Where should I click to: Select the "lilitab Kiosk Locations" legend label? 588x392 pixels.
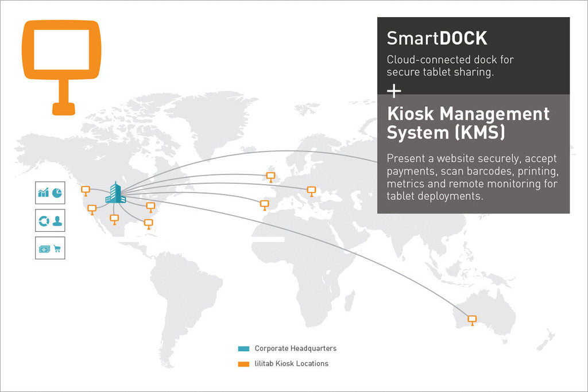click(x=291, y=363)
